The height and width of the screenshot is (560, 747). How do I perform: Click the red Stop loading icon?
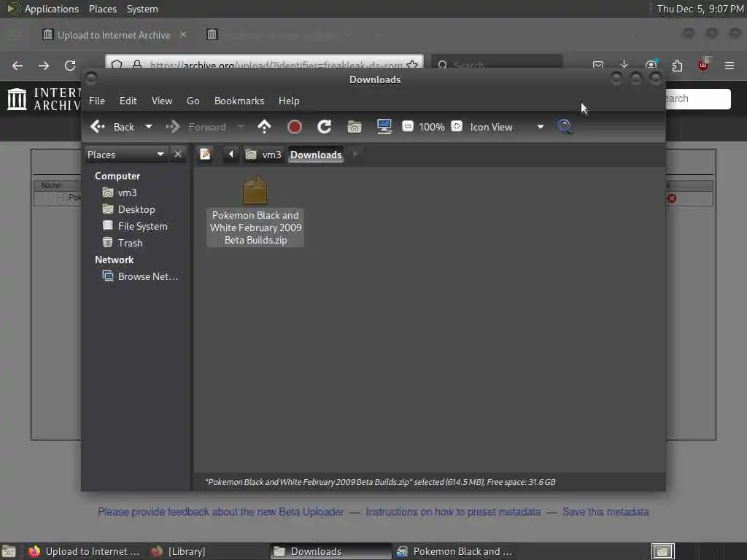click(x=295, y=127)
